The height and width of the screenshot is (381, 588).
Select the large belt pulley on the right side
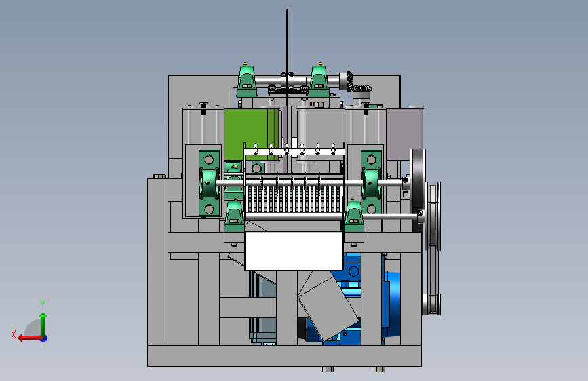pyautogui.click(x=433, y=216)
